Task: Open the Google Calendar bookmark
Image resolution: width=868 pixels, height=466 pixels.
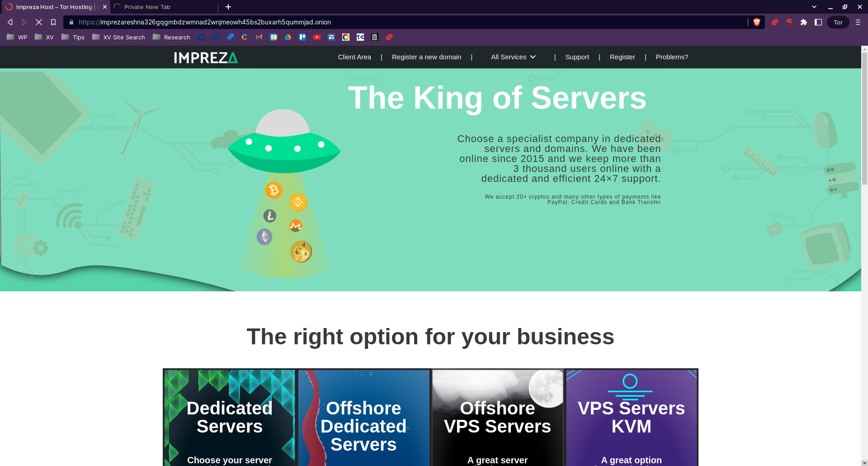Action: [274, 37]
